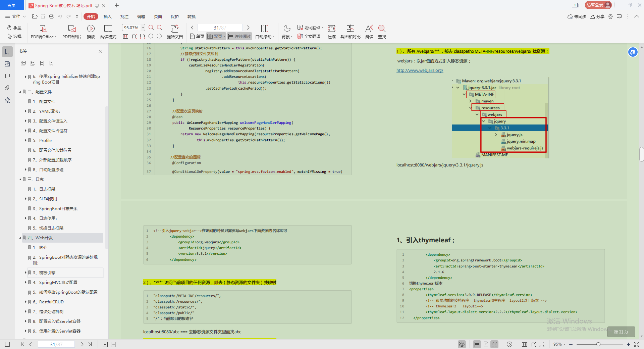
Task: Open status bar 95% zoom dropdown
Action: point(559,344)
